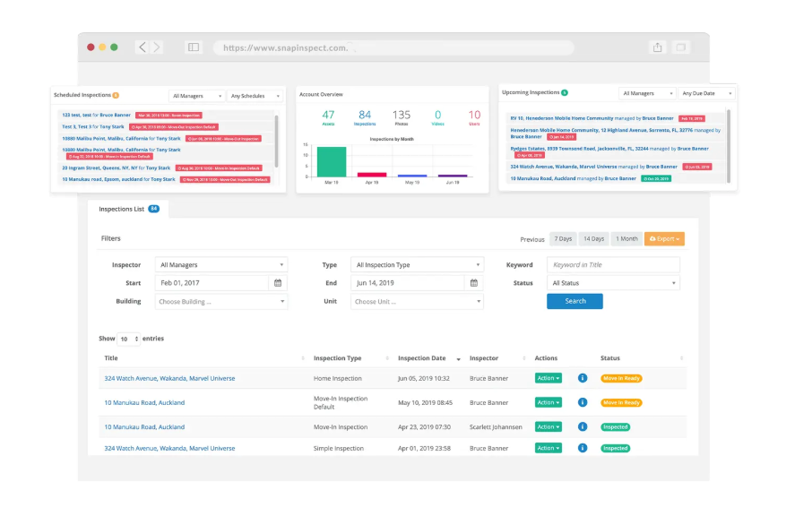Select the 7 Days filter
The image size is (812, 516).
(563, 239)
